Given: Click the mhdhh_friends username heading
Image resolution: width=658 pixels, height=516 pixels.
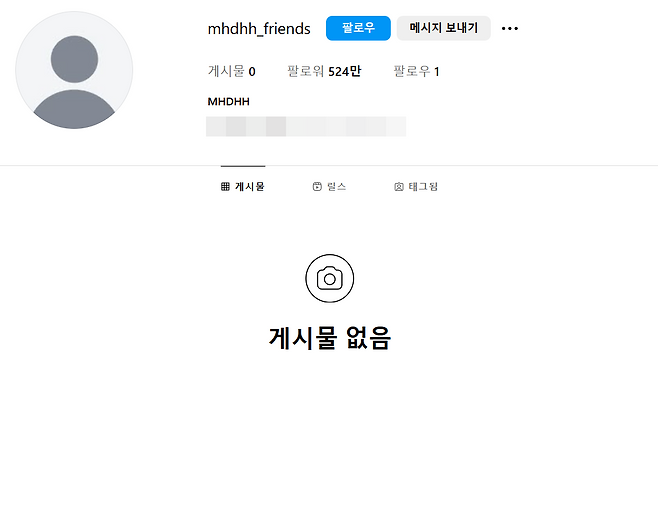Looking at the screenshot, I should [x=259, y=29].
